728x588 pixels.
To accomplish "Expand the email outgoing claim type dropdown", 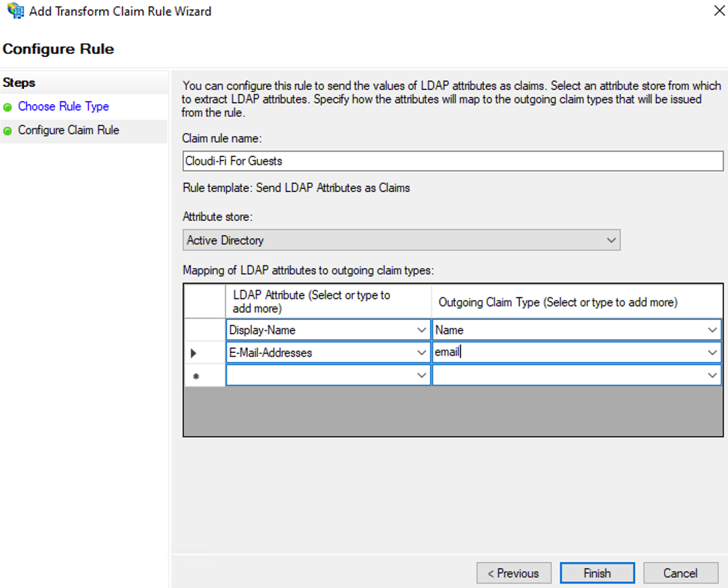I will pos(713,353).
